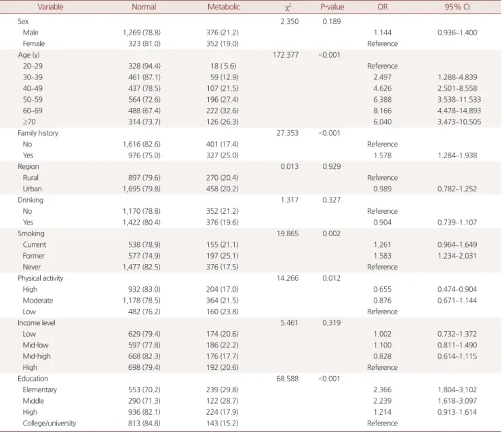Select the 'Region' row label

click(x=28, y=166)
